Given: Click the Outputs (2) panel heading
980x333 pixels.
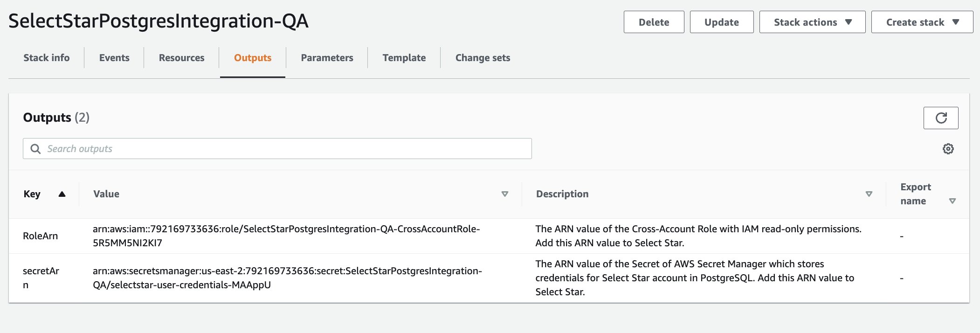Looking at the screenshot, I should point(56,118).
